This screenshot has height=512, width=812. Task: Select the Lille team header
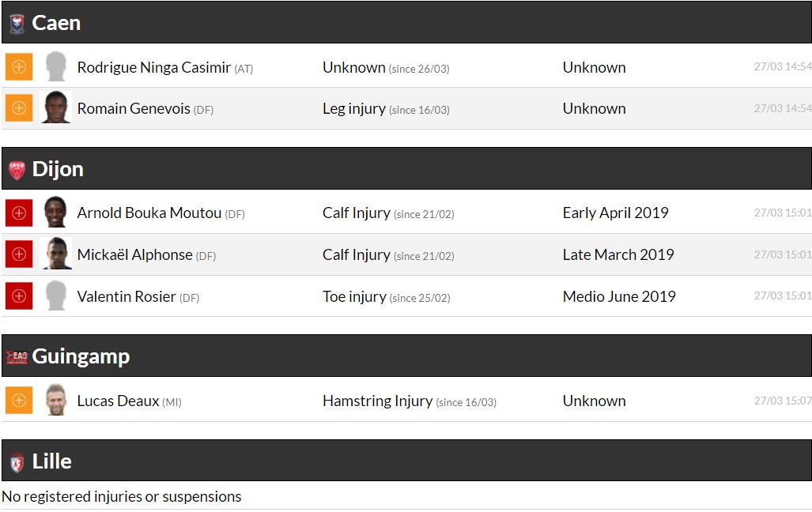51,461
